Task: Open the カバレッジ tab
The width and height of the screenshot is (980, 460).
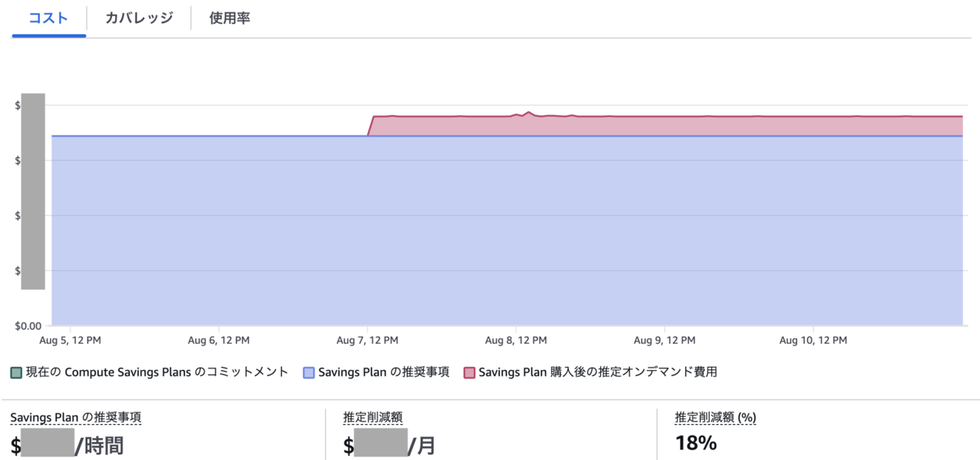Action: click(139, 18)
